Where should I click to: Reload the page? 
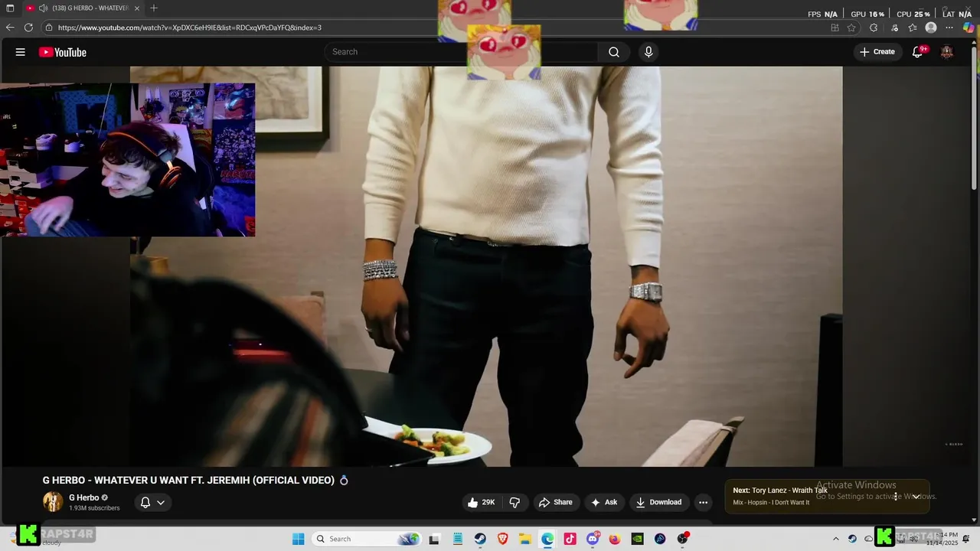coord(28,28)
